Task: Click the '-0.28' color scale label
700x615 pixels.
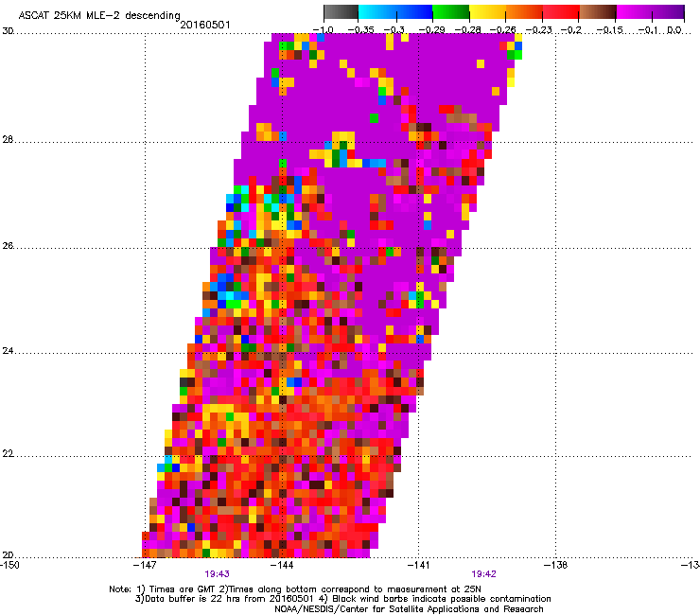Action: point(468,30)
